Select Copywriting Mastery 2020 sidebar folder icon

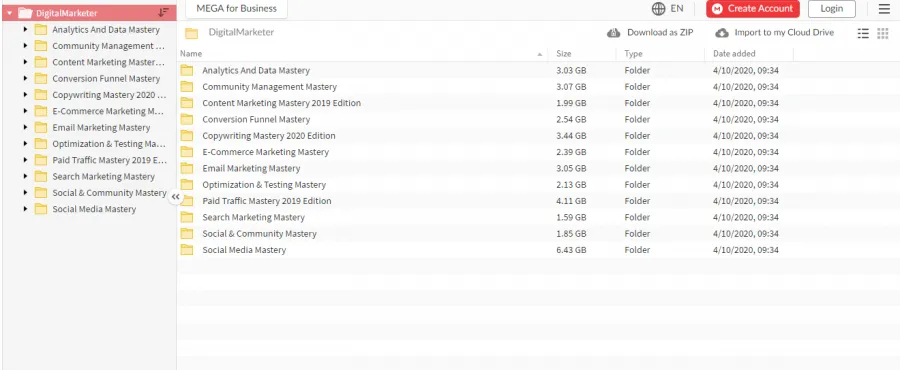click(41, 95)
